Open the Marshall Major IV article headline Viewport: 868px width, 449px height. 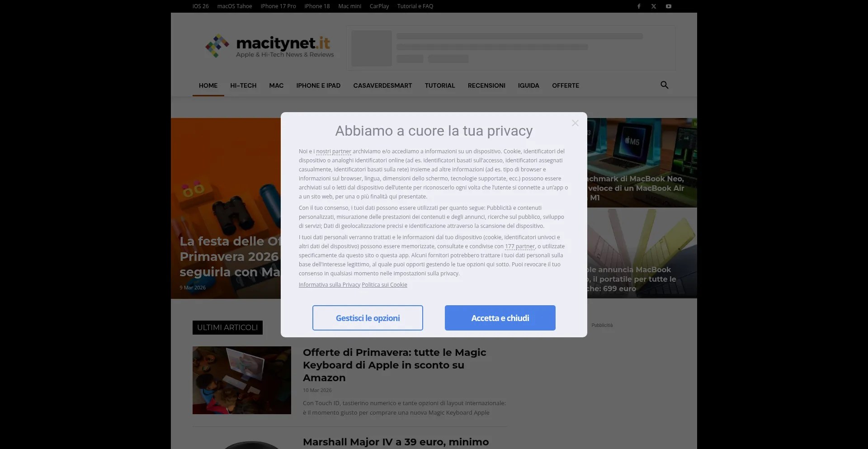[x=396, y=442]
